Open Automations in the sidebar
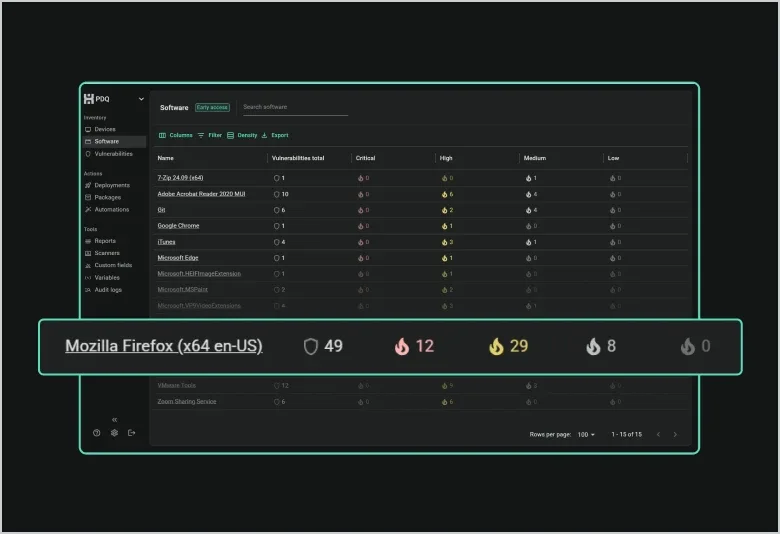This screenshot has height=534, width=780. coord(111,210)
